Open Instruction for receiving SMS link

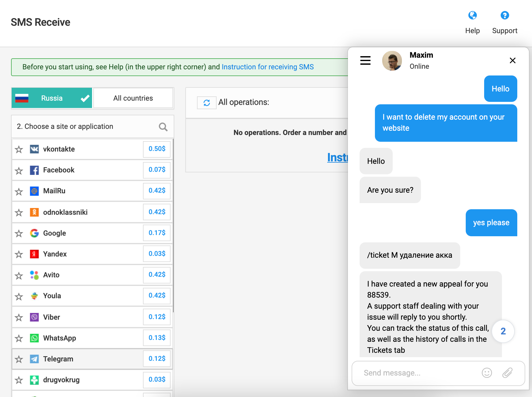268,67
